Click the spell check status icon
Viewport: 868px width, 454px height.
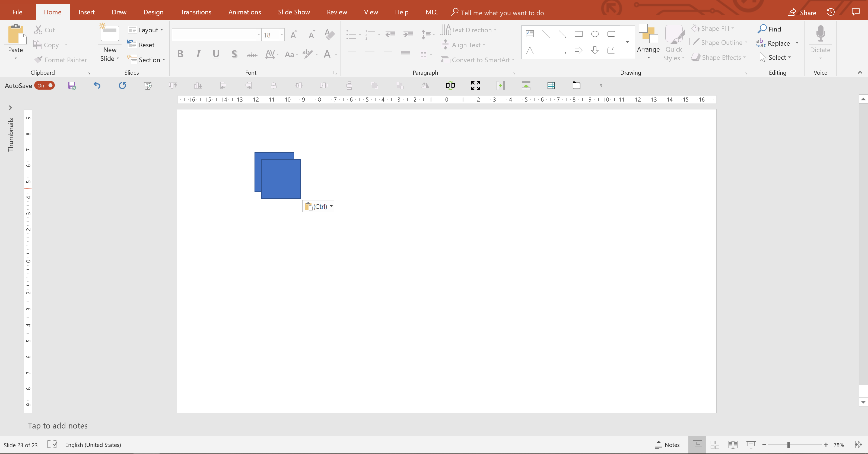(x=52, y=444)
